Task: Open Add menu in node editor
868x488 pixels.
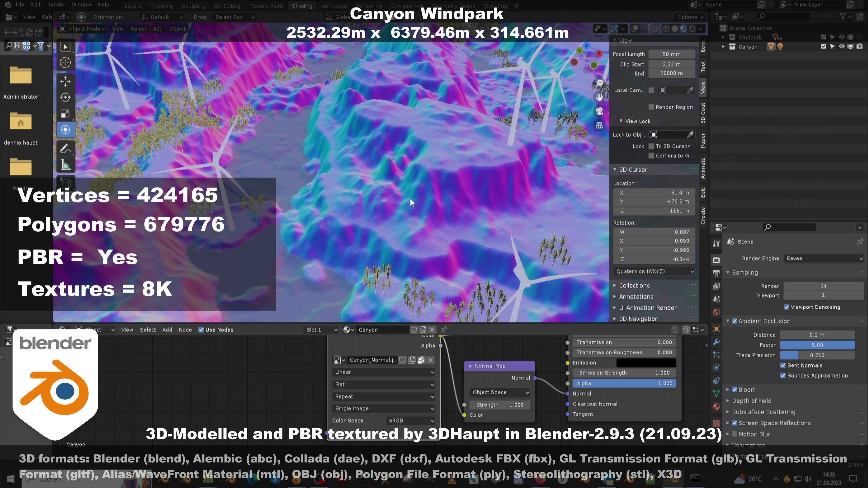Action: 167,330
